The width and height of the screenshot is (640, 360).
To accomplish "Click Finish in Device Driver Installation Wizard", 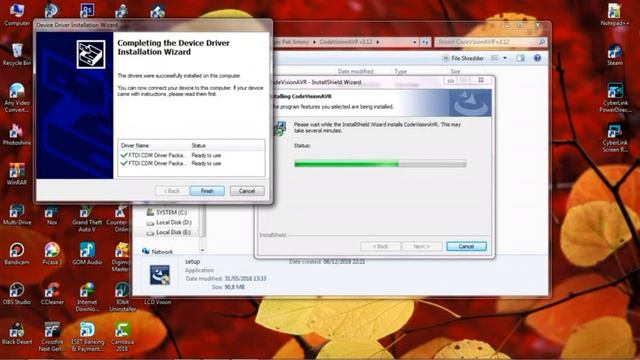I will tap(207, 191).
